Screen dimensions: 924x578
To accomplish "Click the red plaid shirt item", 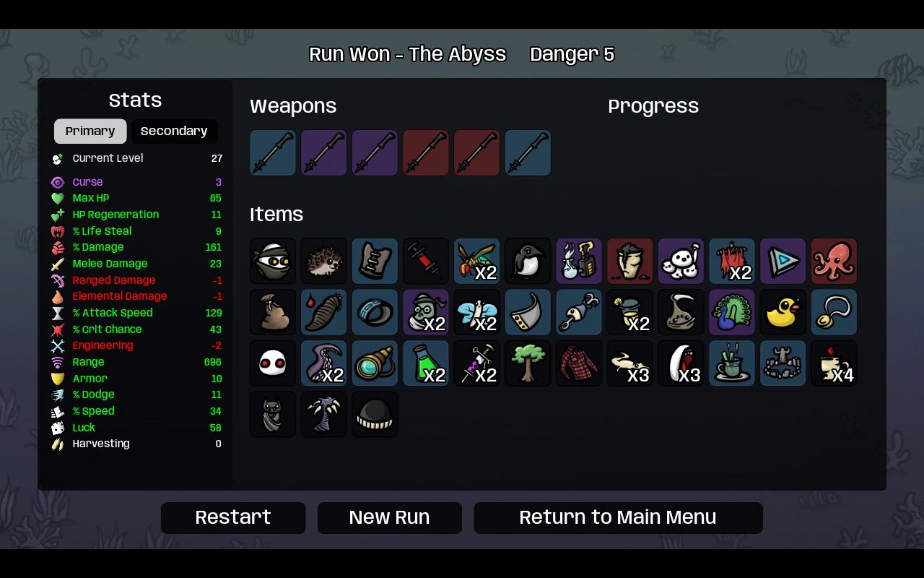I will [579, 363].
